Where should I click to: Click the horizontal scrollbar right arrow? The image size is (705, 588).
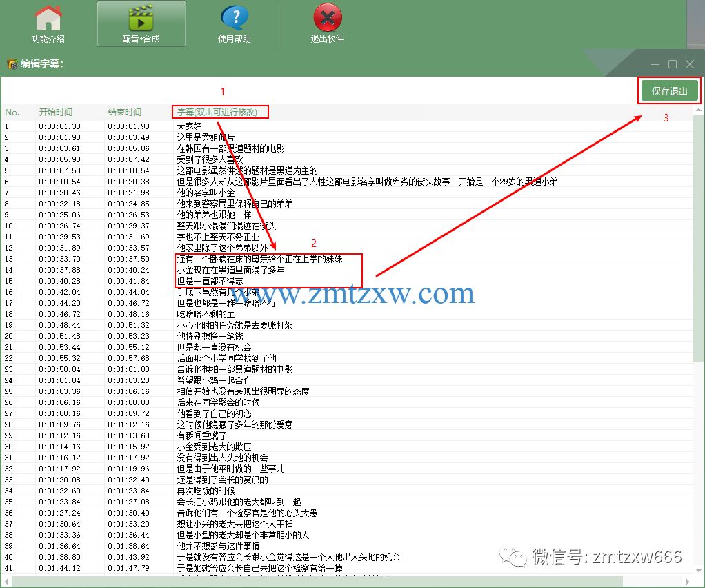click(x=688, y=581)
